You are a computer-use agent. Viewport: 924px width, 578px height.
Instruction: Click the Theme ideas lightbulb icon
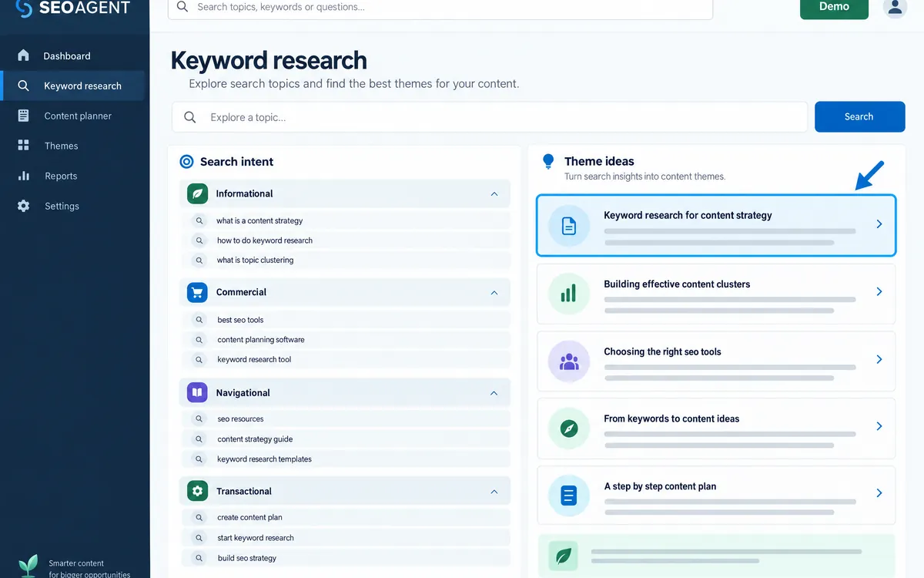(x=548, y=161)
